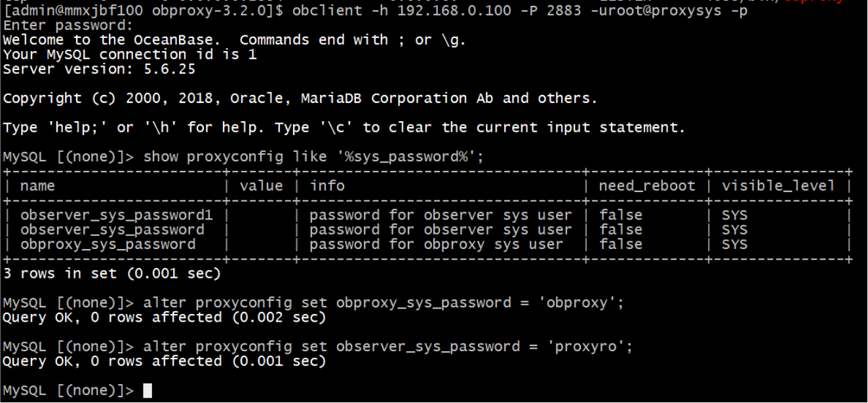Viewport: 868px width, 403px height.
Task: Click the obproxy_sys_password name in the table
Action: [108, 244]
